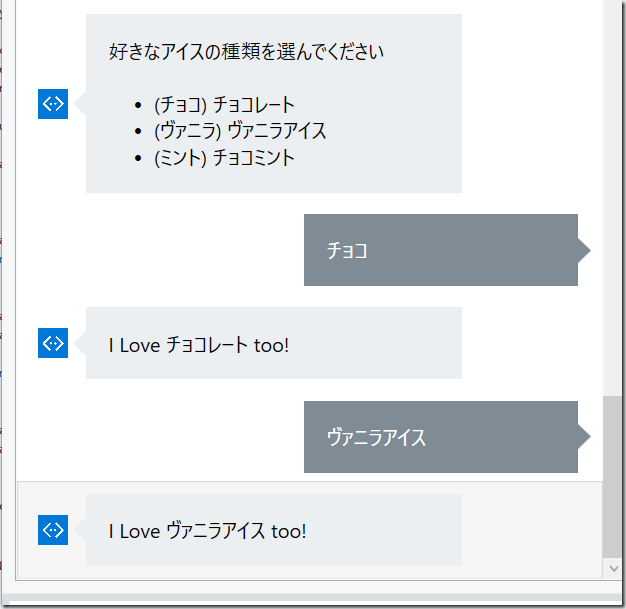Click bot avatar next to 'I Love ヴァニラアイス too!'
This screenshot has width=626, height=609.
pyautogui.click(x=53, y=530)
